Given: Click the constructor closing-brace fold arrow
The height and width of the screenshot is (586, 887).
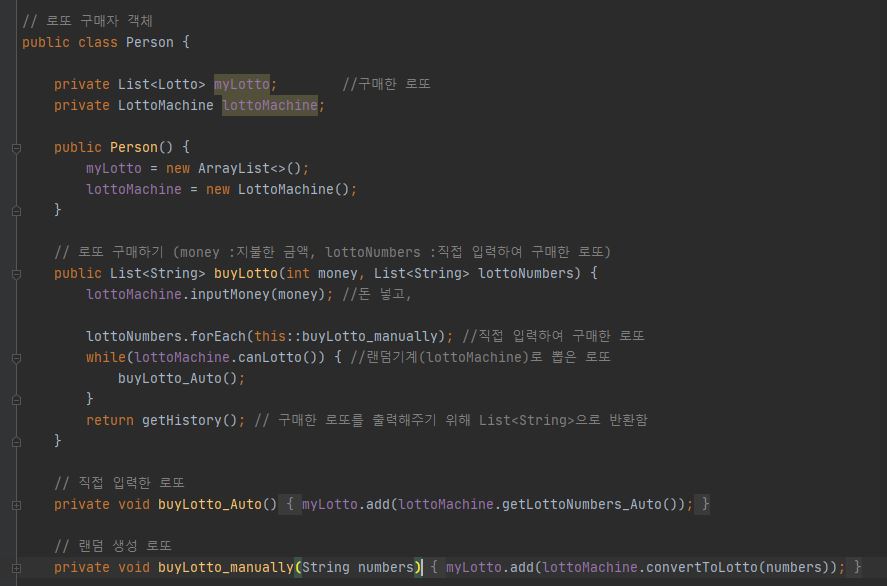Looking at the screenshot, I should pyautogui.click(x=14, y=210).
